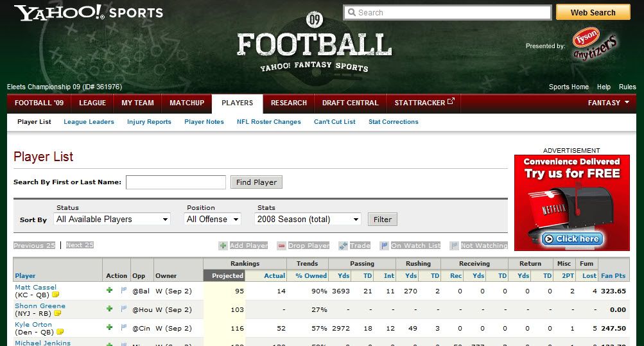The image size is (644, 346).
Task: Click the On Watch List blue flag icon
Action: point(384,245)
